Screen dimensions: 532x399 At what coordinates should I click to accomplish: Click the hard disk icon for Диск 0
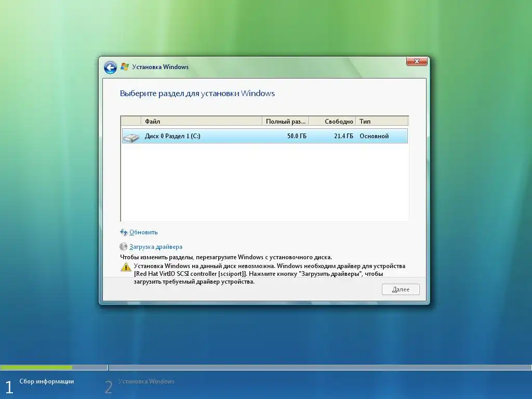[131, 137]
